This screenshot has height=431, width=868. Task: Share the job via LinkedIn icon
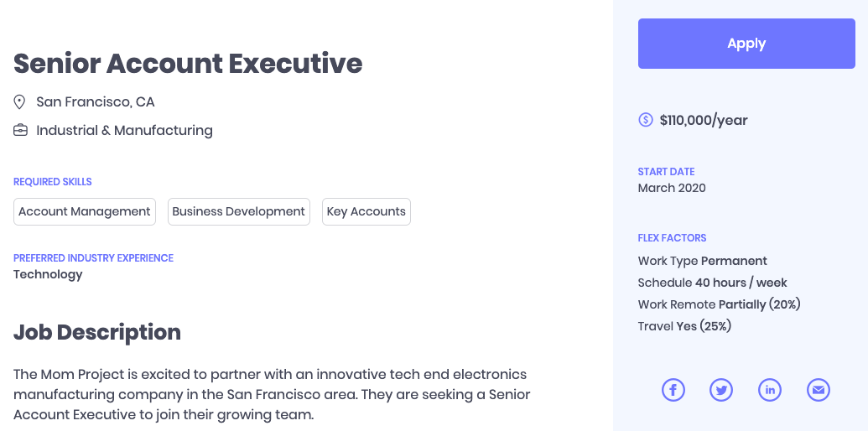point(770,390)
